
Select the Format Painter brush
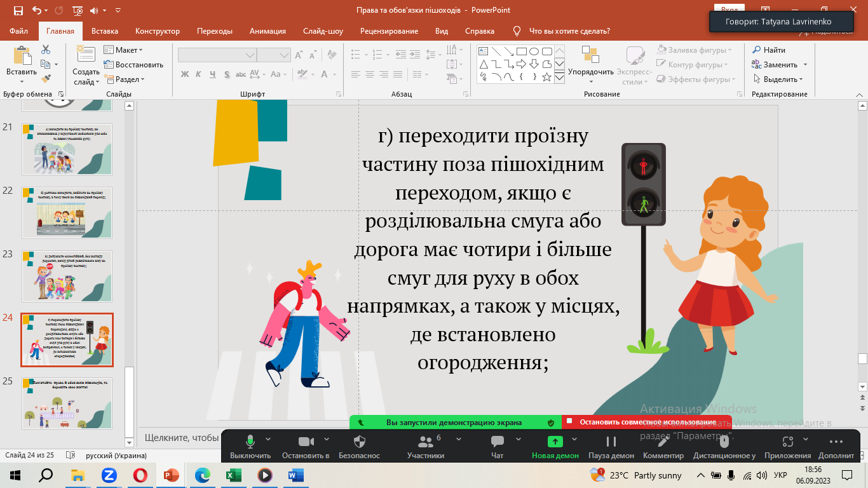tap(46, 79)
